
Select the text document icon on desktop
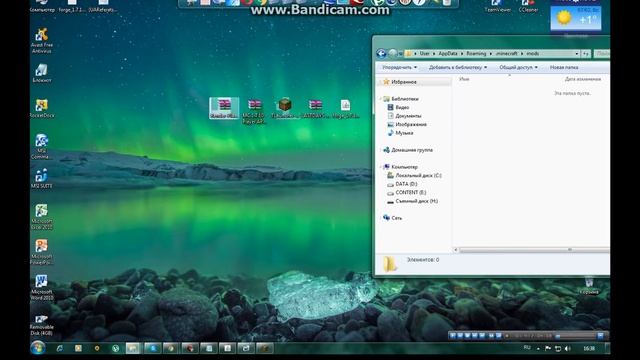345,108
